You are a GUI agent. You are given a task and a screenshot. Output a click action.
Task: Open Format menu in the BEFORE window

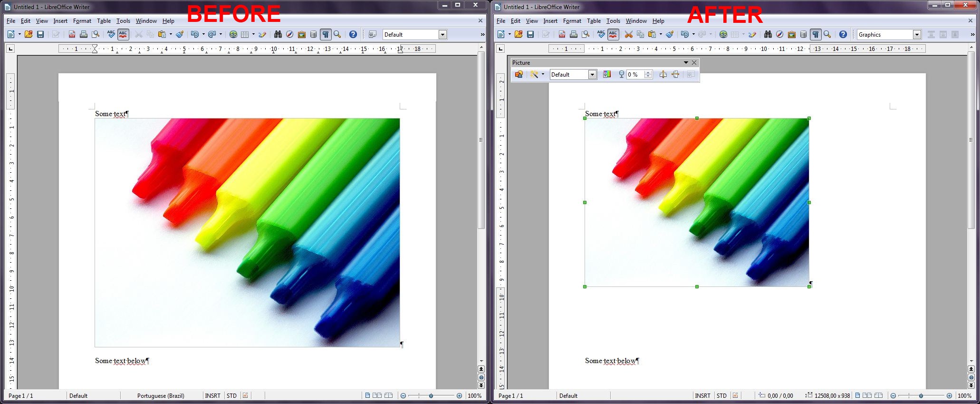tap(82, 21)
